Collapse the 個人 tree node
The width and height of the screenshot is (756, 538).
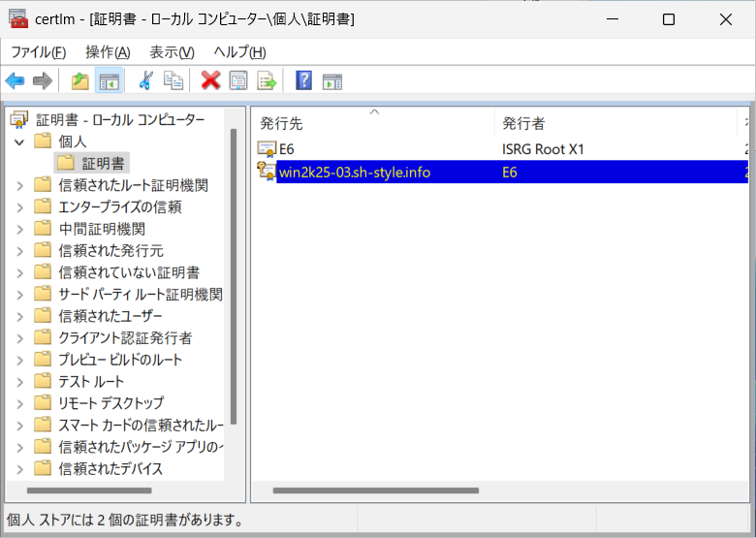pyautogui.click(x=19, y=142)
